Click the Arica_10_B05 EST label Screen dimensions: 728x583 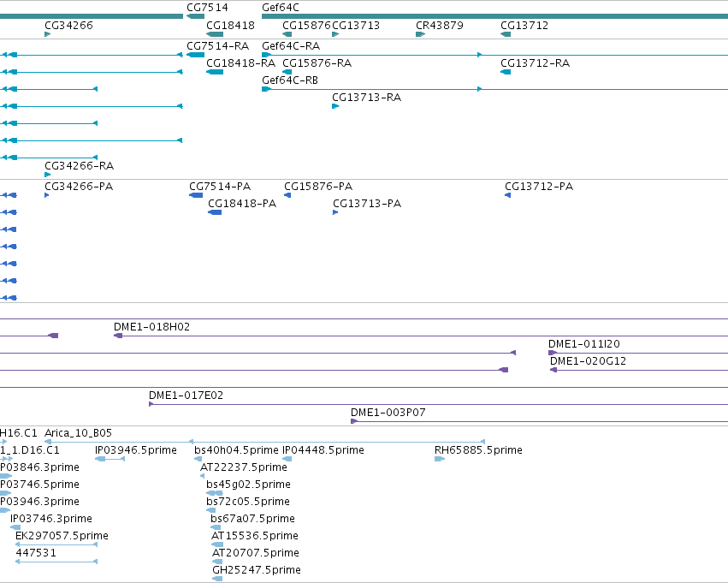click(78, 433)
